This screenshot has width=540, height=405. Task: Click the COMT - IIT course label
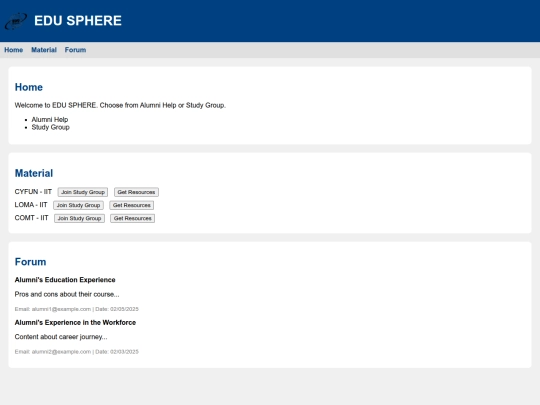[x=31, y=218]
